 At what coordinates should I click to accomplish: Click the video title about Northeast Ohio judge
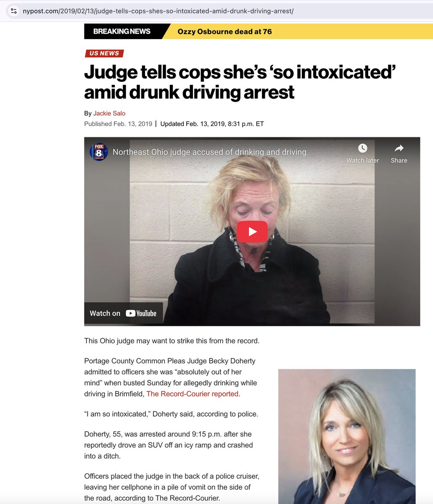pyautogui.click(x=209, y=152)
